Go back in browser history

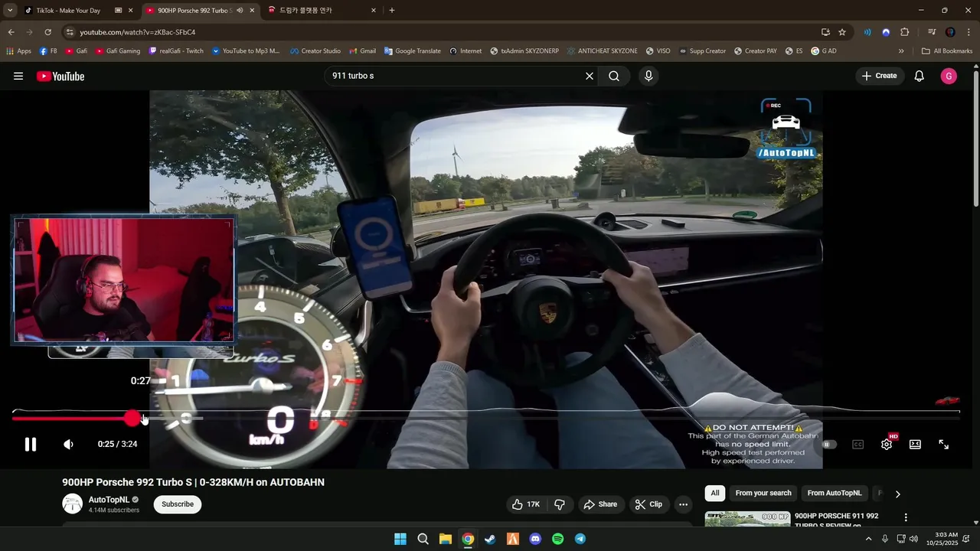[11, 32]
